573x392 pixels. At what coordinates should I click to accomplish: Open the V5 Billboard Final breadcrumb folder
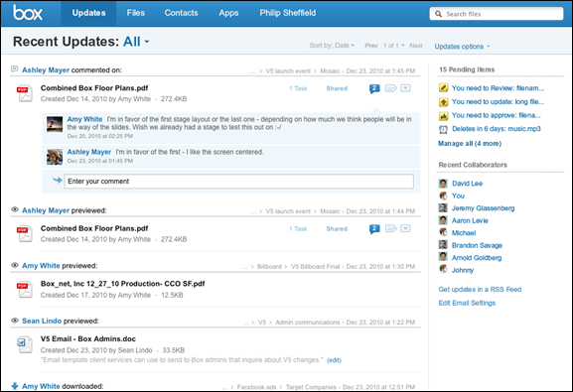(x=315, y=267)
